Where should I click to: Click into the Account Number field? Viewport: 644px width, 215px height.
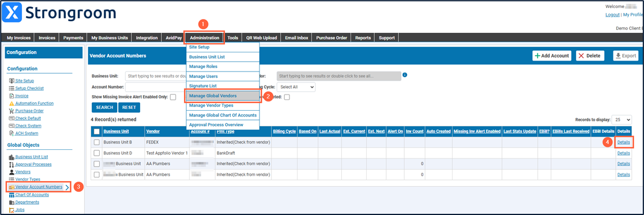(x=156, y=87)
